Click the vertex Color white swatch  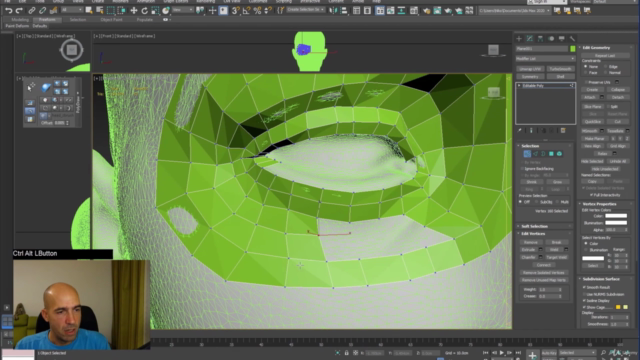point(616,216)
